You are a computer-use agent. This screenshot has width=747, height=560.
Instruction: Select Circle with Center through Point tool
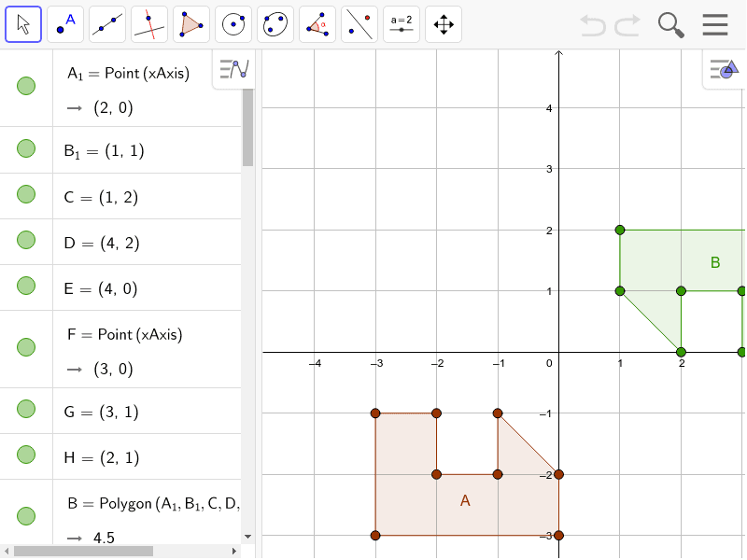233,24
